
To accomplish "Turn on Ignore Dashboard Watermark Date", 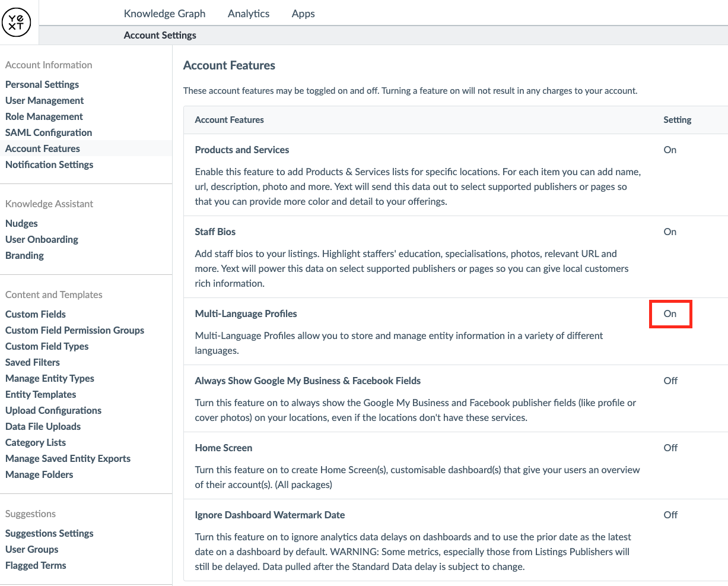I will coord(670,515).
